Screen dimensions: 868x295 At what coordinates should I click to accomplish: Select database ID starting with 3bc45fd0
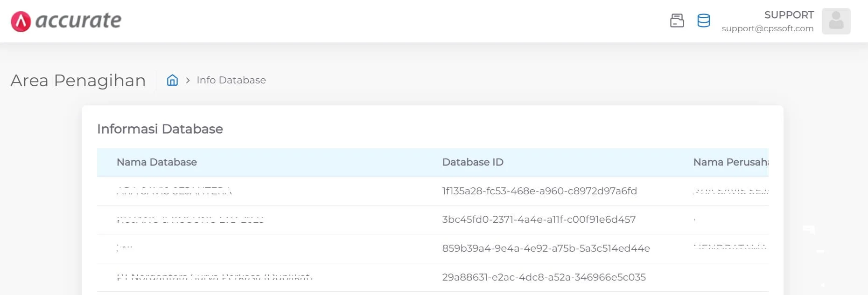pyautogui.click(x=539, y=220)
